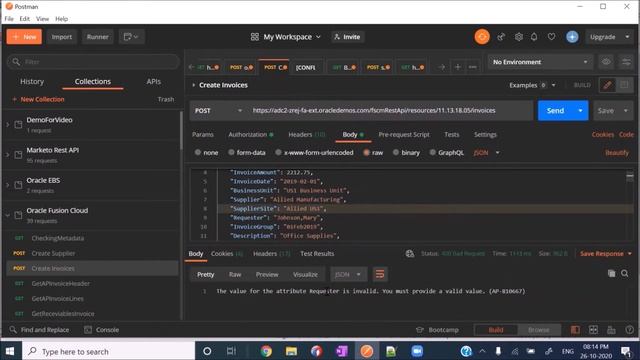Switch to Browse mode in status bar
Screen dimensions: 640x360
539,330
